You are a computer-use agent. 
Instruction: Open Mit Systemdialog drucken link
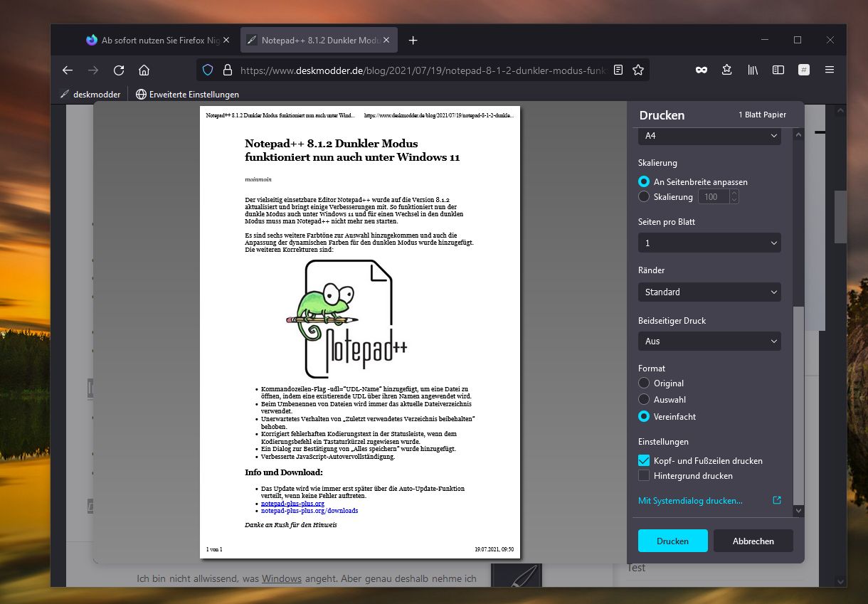(690, 500)
